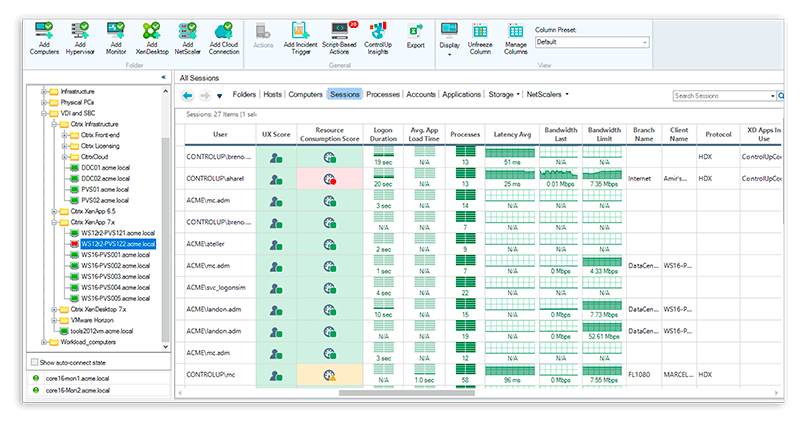This screenshot has height=430, width=806.
Task: Collapse the left tree panel arrow
Action: [x=163, y=77]
